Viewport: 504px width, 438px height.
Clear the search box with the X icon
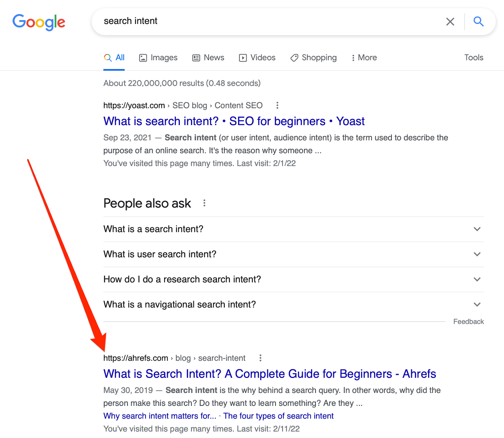tap(450, 21)
